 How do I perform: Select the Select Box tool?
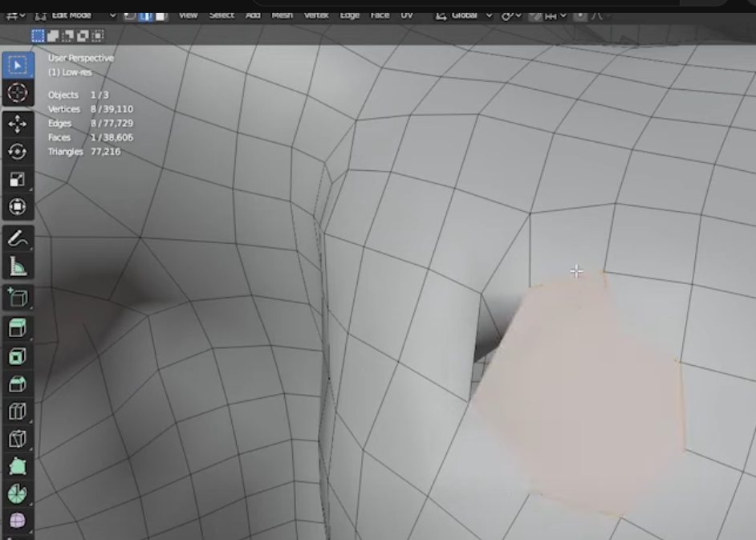[x=17, y=65]
